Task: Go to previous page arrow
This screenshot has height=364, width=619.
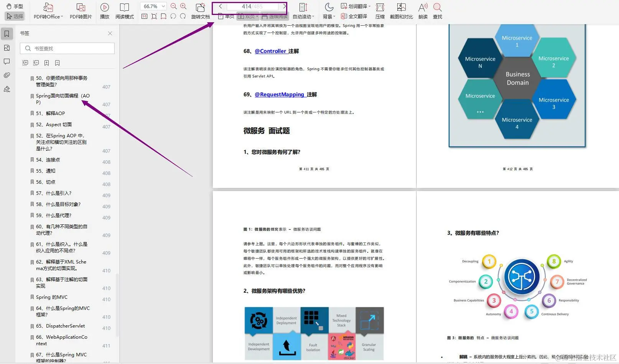Action: click(221, 6)
